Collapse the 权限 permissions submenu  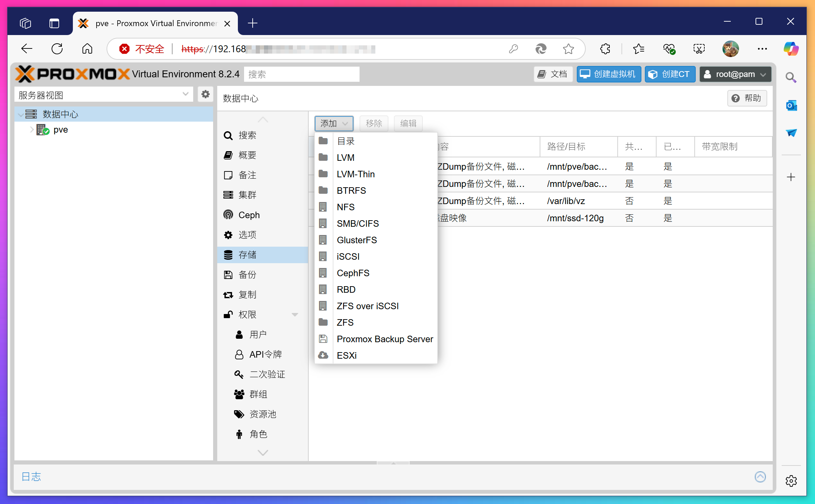click(x=295, y=315)
